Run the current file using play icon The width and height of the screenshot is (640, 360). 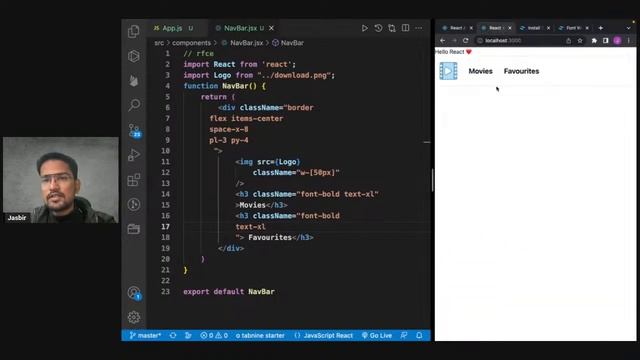click(364, 28)
